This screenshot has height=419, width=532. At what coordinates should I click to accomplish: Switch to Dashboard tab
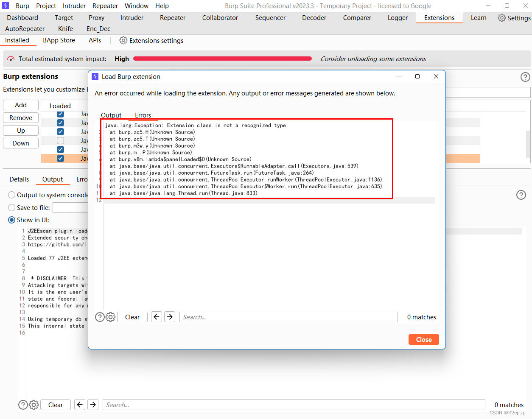22,18
